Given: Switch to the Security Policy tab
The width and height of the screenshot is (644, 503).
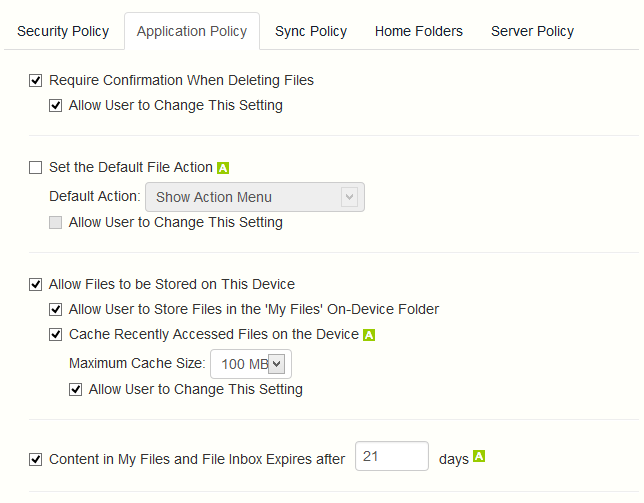Looking at the screenshot, I should click(63, 31).
